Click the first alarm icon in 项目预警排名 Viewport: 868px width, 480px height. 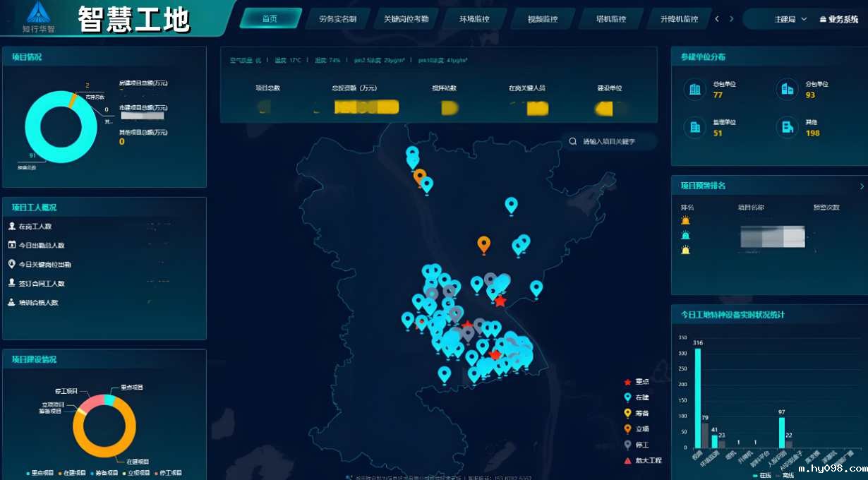[684, 220]
